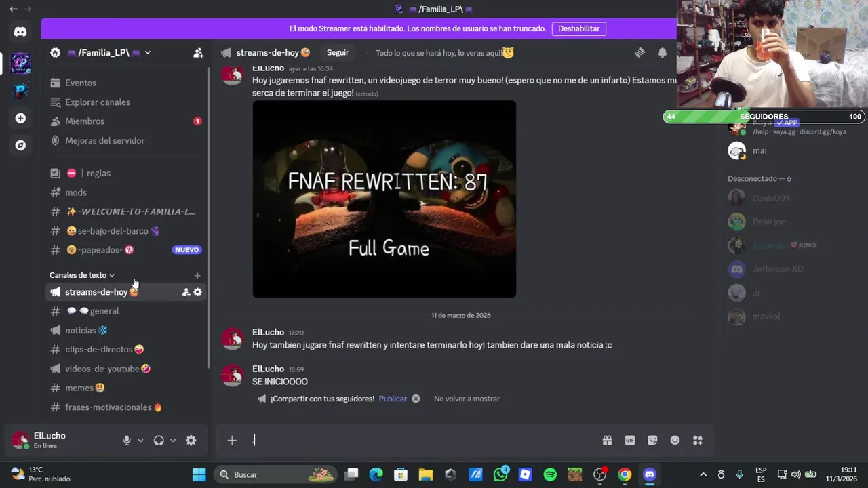This screenshot has width=868, height=488.
Task: Open Microsoft Edge from the taskbar
Action: pos(376,474)
